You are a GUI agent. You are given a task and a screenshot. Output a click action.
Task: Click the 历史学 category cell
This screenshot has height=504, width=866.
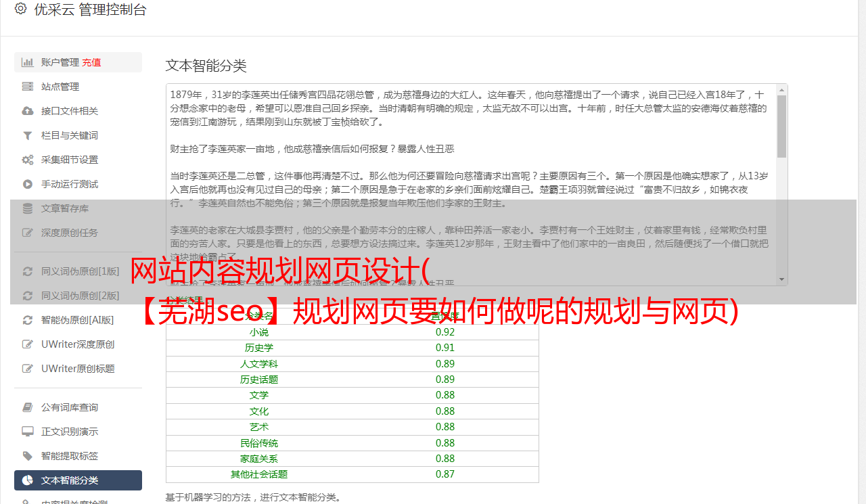pos(259,348)
